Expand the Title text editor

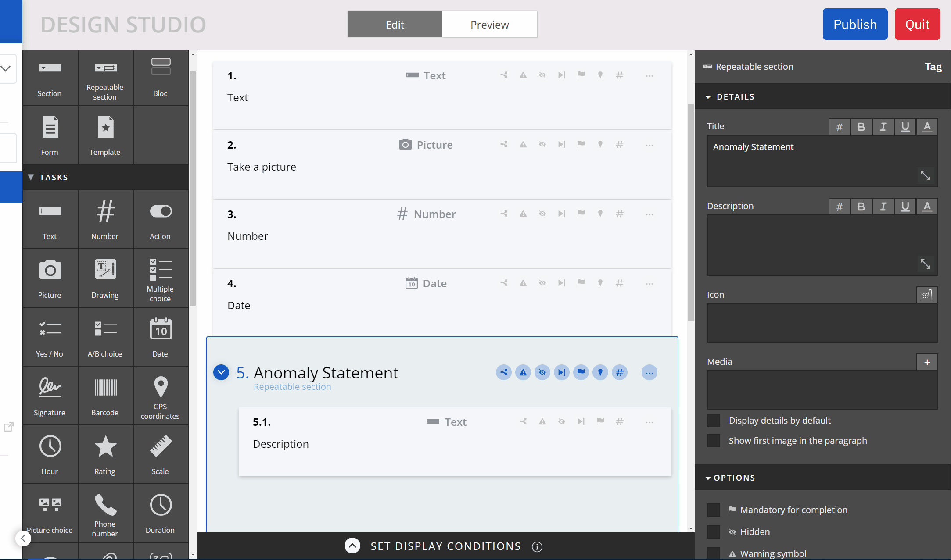click(926, 175)
